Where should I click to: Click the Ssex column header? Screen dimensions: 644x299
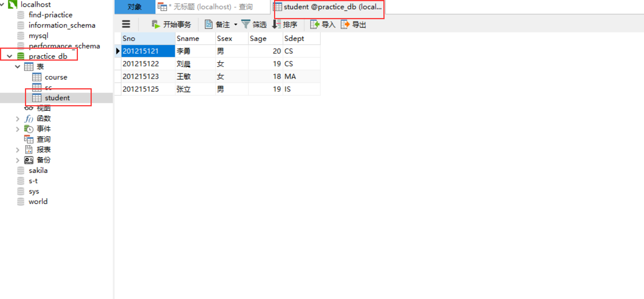232,38
